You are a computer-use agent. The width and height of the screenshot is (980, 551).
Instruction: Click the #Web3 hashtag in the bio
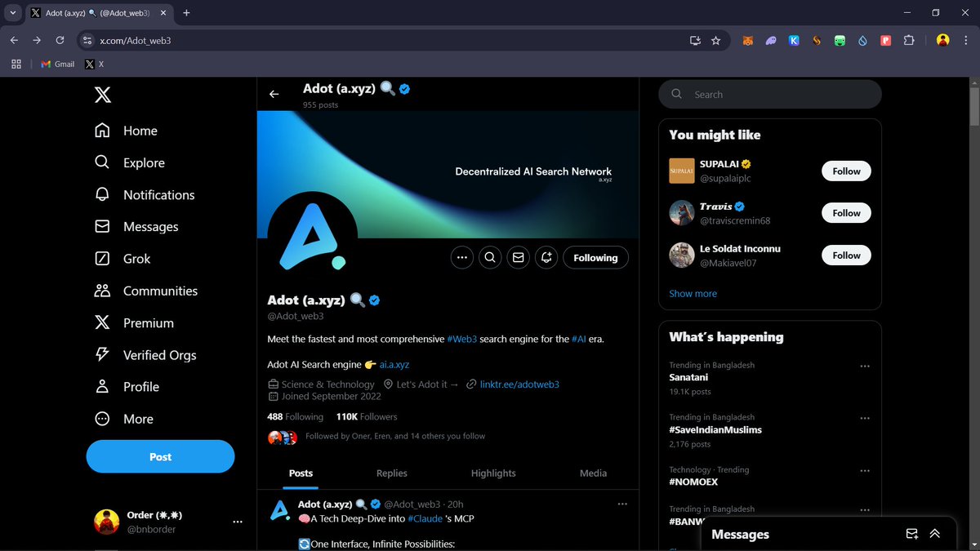[462, 338]
